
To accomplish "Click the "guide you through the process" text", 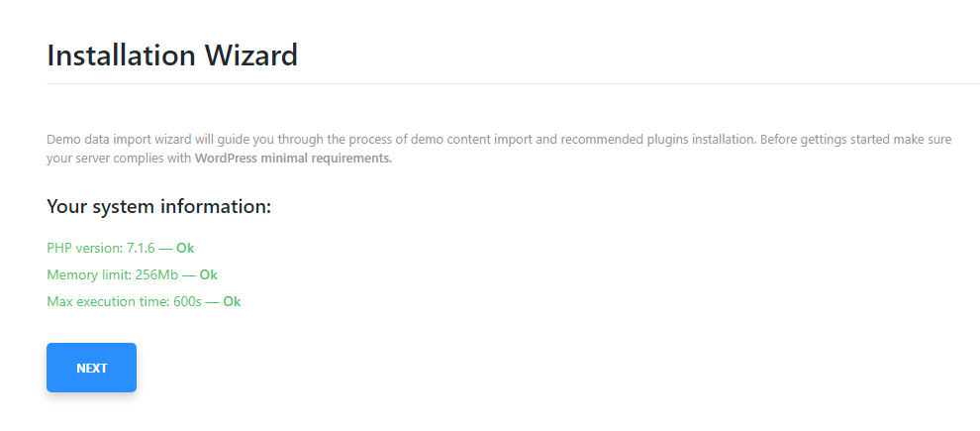I will [289, 140].
